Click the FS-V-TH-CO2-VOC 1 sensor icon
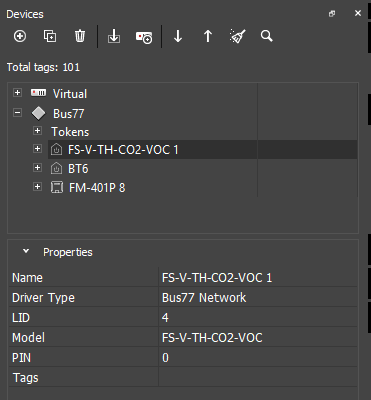Viewport: 371px width, 400px height. point(56,149)
